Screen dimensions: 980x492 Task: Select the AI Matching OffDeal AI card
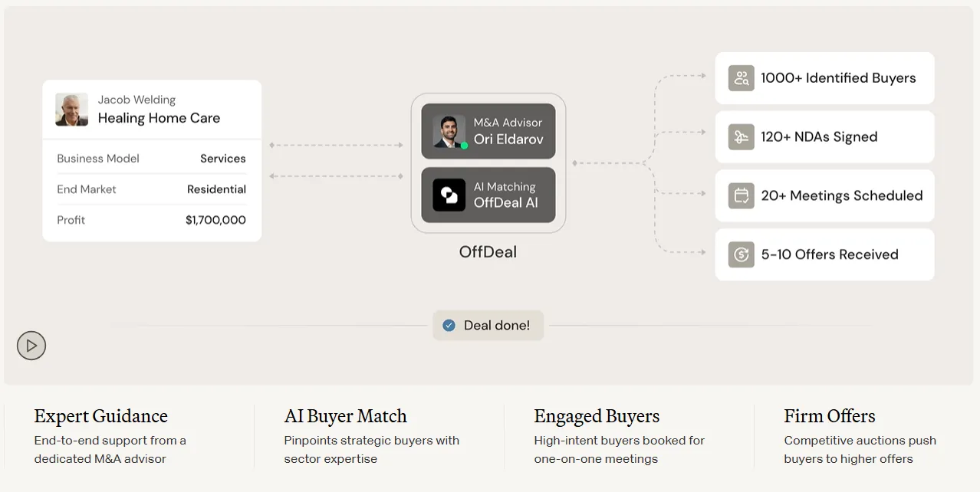point(488,195)
